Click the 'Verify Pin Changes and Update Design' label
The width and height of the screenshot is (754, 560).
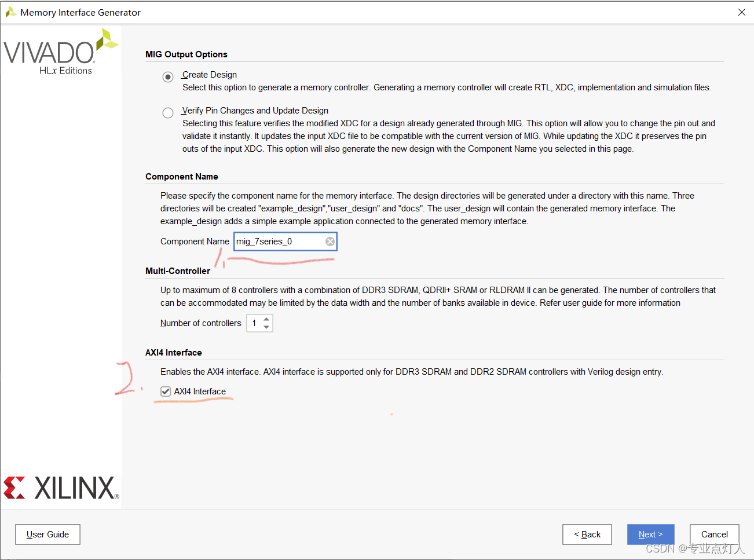[x=255, y=111]
